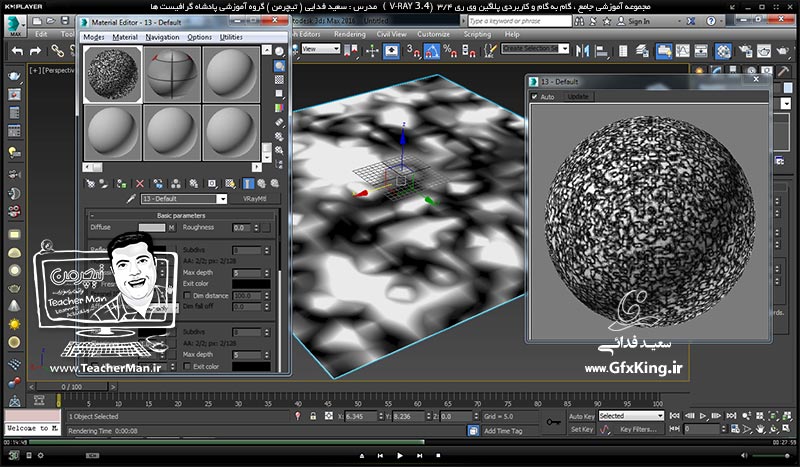Viewport: 800px width, 467px height.
Task: Click the Key Filters... button
Action: (638, 429)
